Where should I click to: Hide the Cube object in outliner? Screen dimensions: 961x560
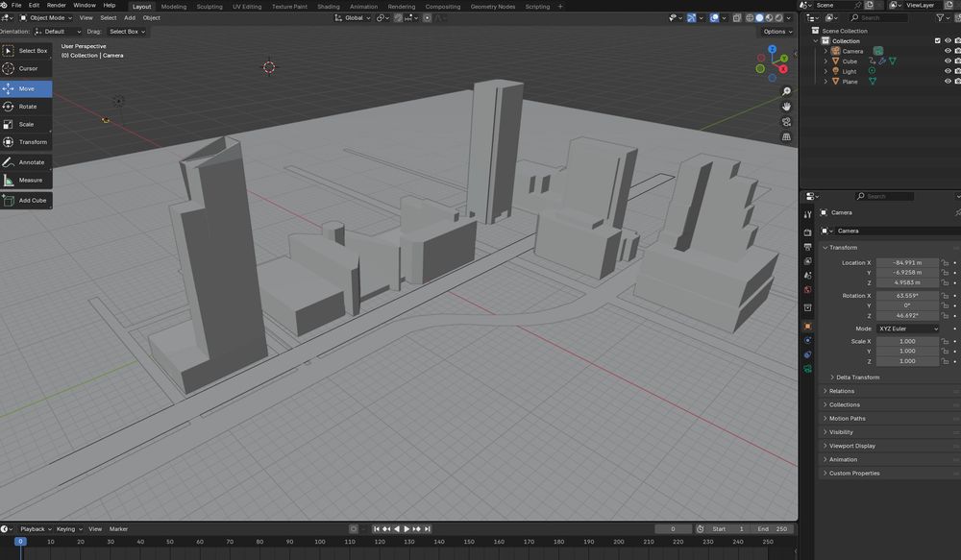[x=949, y=61]
